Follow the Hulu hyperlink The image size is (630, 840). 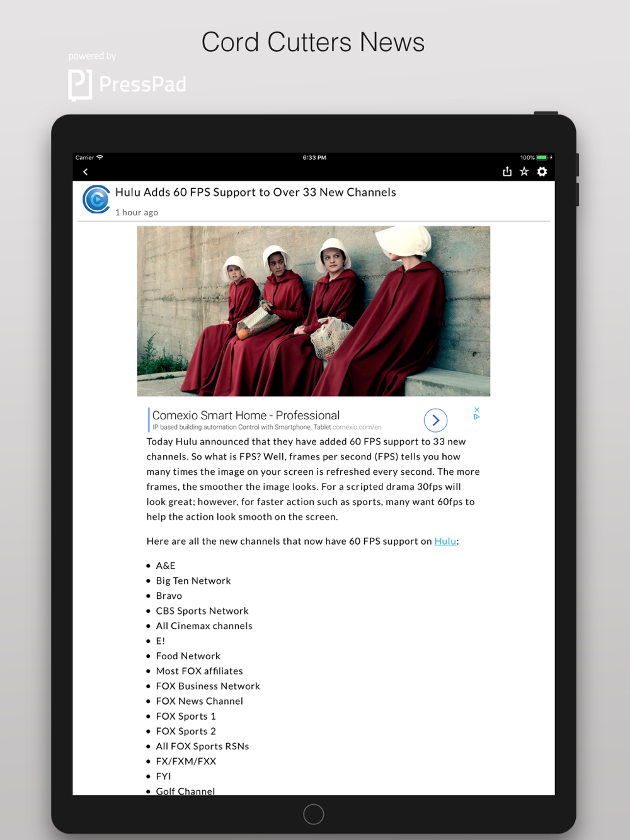445,541
